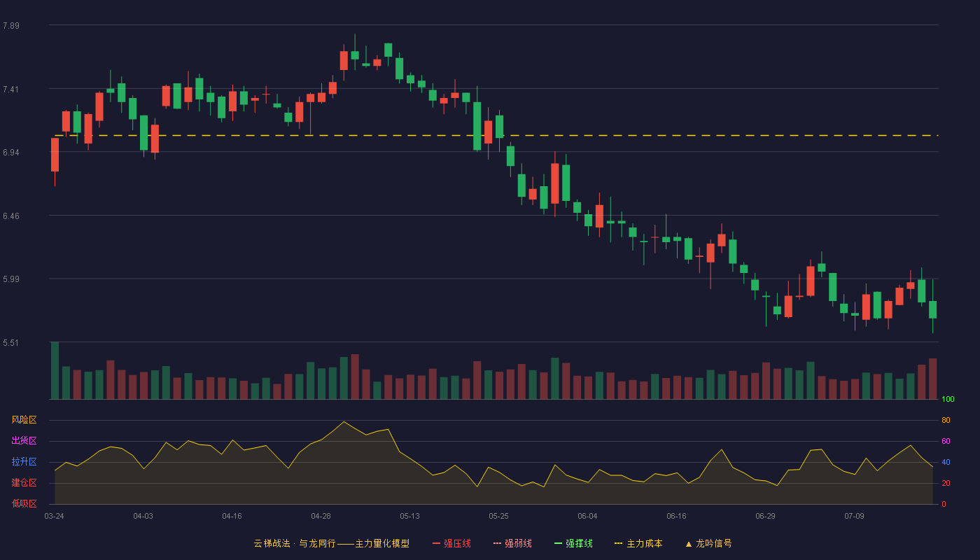Image resolution: width=980 pixels, height=560 pixels.
Task: Click the yellow dashed 主力成本 cost line
Action: 496,135
